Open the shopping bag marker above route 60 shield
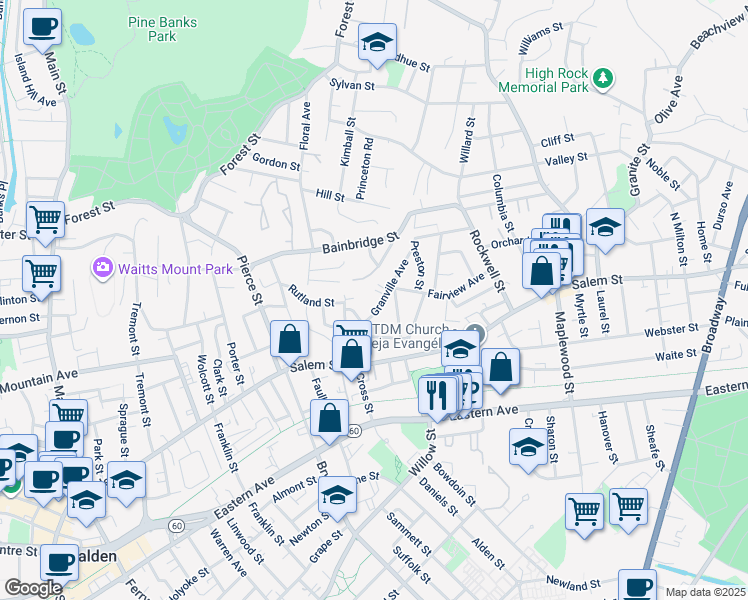This screenshot has width=748, height=600. (330, 419)
